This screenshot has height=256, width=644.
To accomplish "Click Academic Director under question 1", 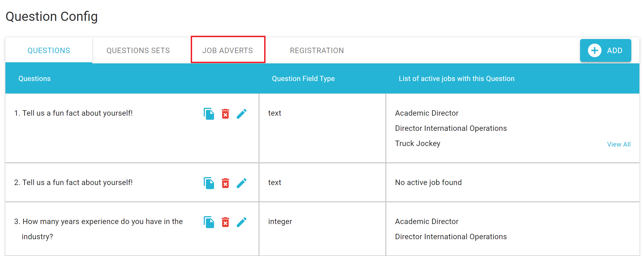I will pyautogui.click(x=427, y=113).
